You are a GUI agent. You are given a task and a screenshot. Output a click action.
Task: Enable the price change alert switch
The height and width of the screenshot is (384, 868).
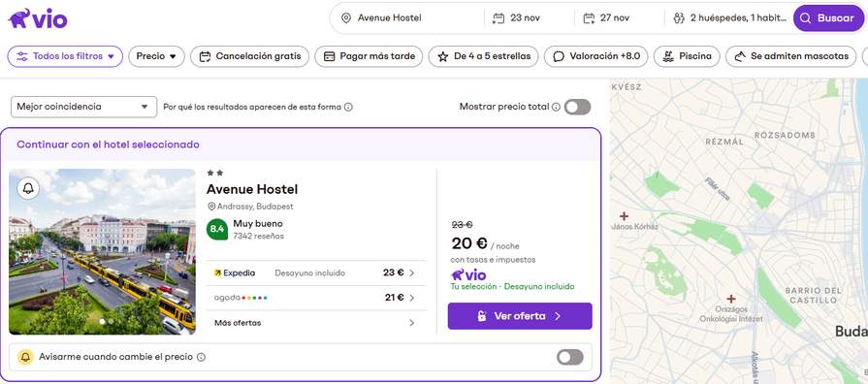pos(570,358)
